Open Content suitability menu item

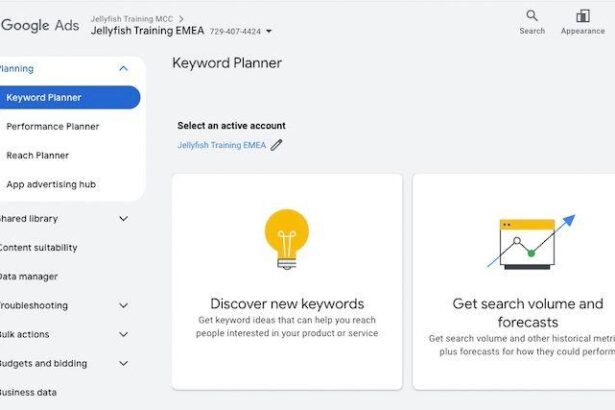39,248
